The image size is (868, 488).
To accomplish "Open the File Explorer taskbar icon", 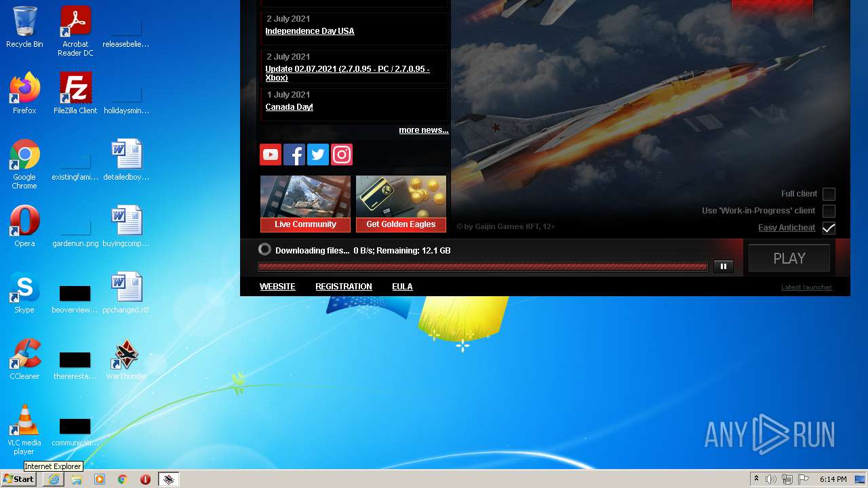I will click(77, 479).
